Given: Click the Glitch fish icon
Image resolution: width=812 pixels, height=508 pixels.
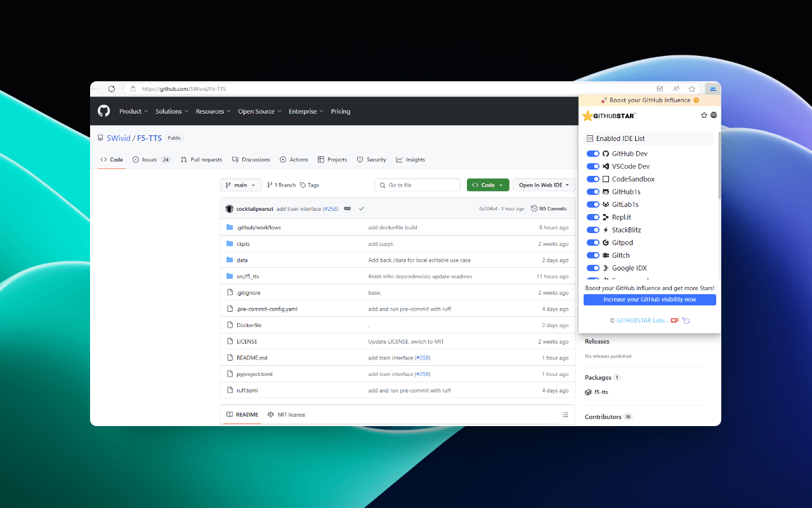Looking at the screenshot, I should coord(606,255).
